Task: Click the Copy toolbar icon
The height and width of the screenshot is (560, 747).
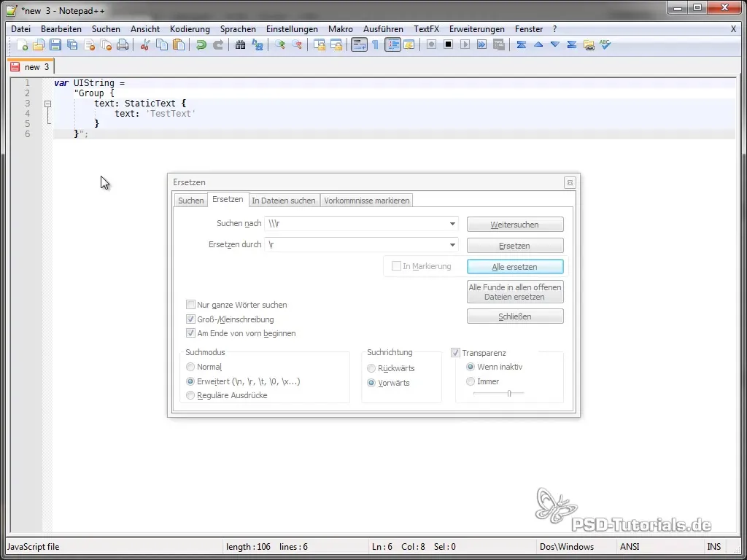Action: click(x=162, y=45)
